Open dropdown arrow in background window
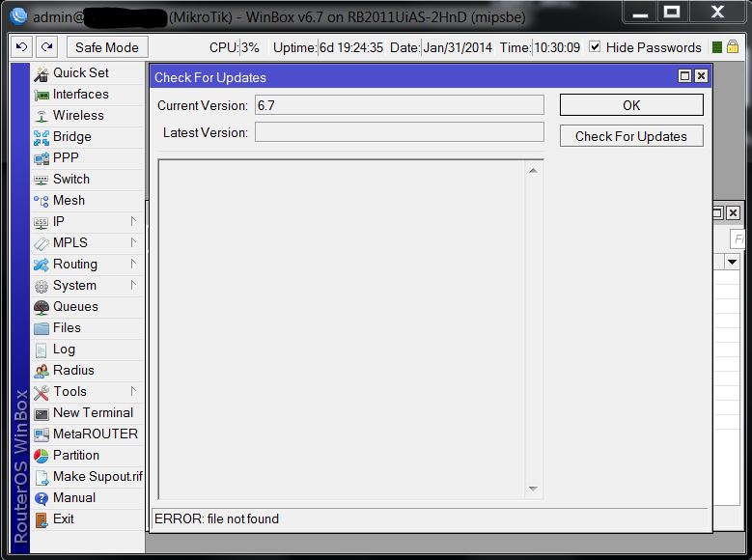752x560 pixels. pos(732,262)
